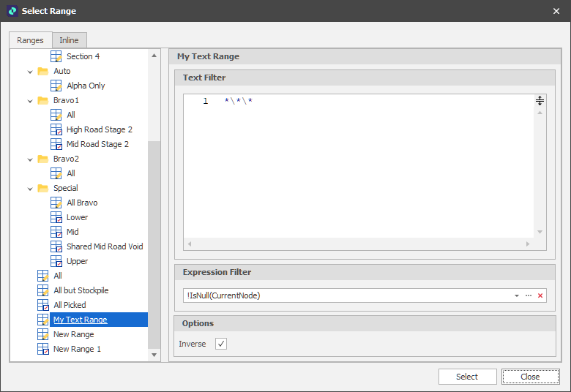Screen dimensions: 571x392
Task: Click the ranges tree scroll up arrow
Action: tap(154, 56)
